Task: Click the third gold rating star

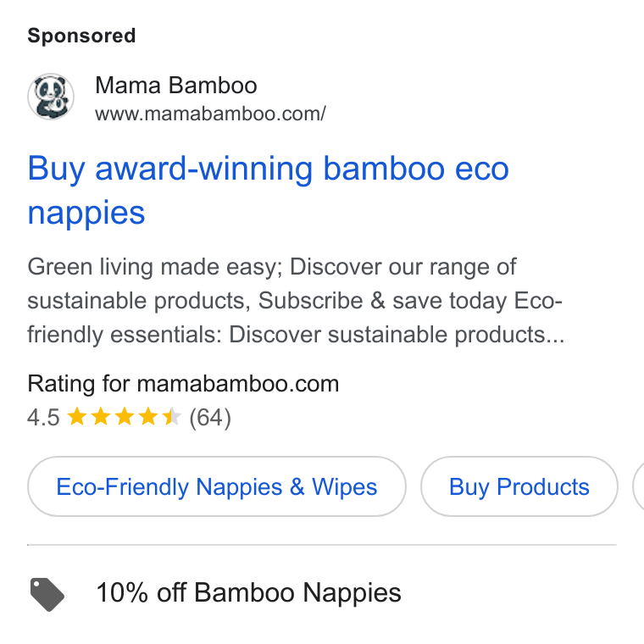Action: [124, 417]
